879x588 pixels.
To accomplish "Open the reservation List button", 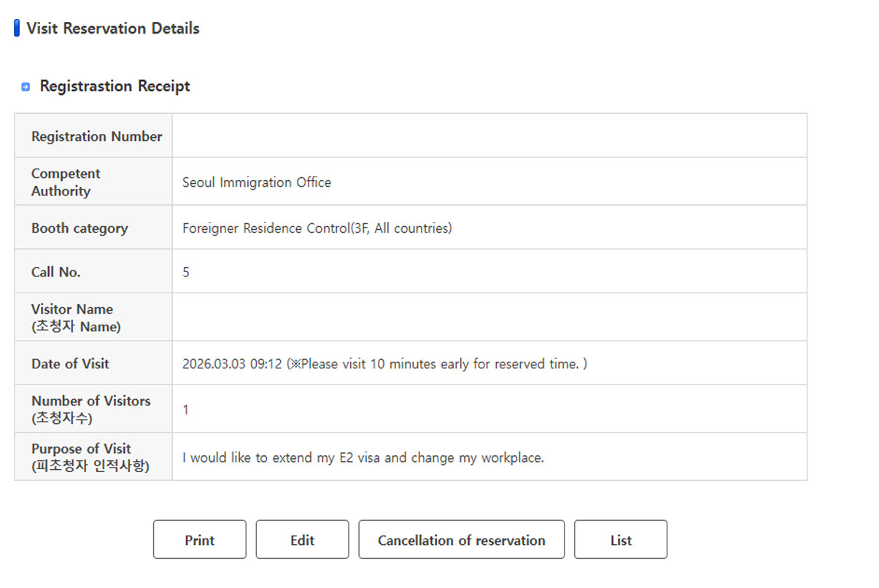I will point(620,540).
